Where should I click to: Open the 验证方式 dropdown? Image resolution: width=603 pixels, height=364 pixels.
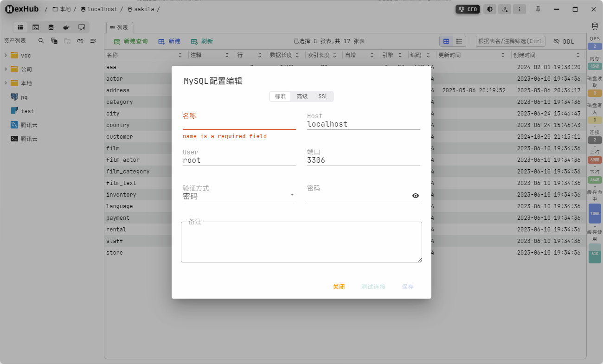(x=292, y=195)
